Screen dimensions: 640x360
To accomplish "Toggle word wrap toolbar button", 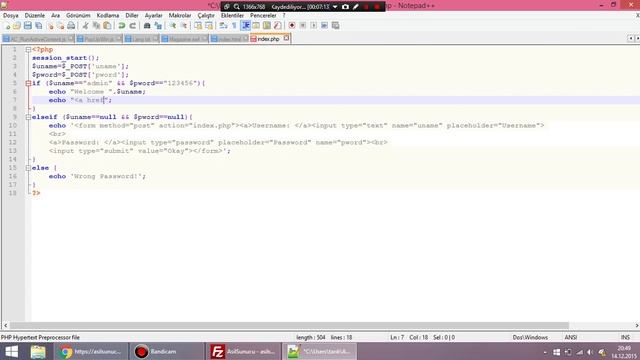I will click(223, 26).
